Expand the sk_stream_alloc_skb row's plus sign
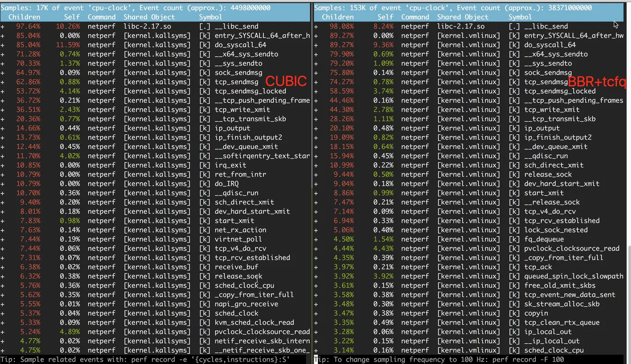This screenshot has height=364, width=631. [x=316, y=304]
